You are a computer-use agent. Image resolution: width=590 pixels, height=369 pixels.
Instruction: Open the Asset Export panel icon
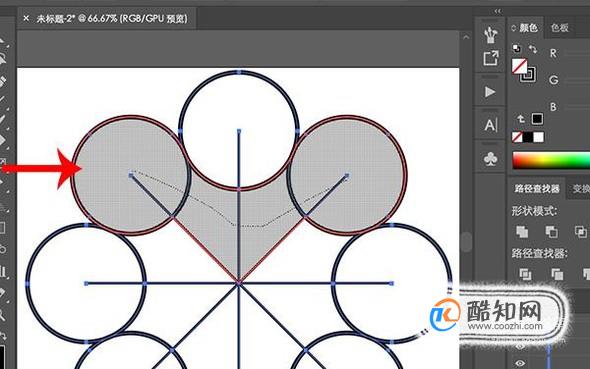[491, 58]
